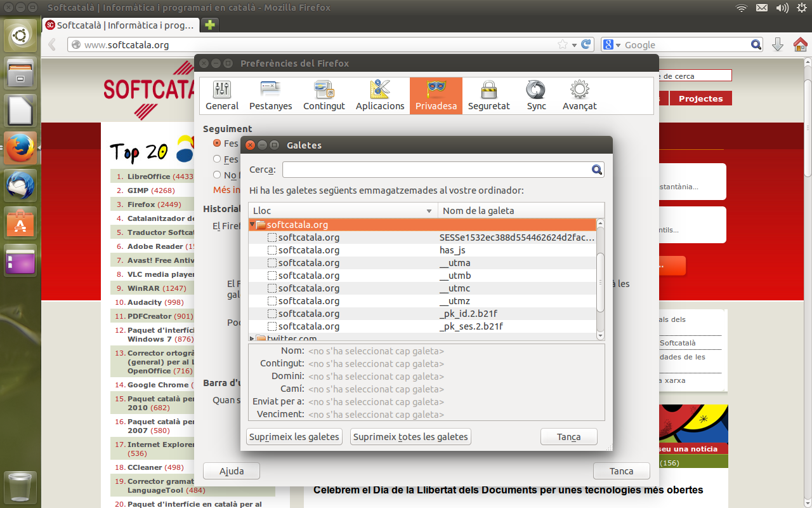Open a new tab with plus button

coord(209,25)
